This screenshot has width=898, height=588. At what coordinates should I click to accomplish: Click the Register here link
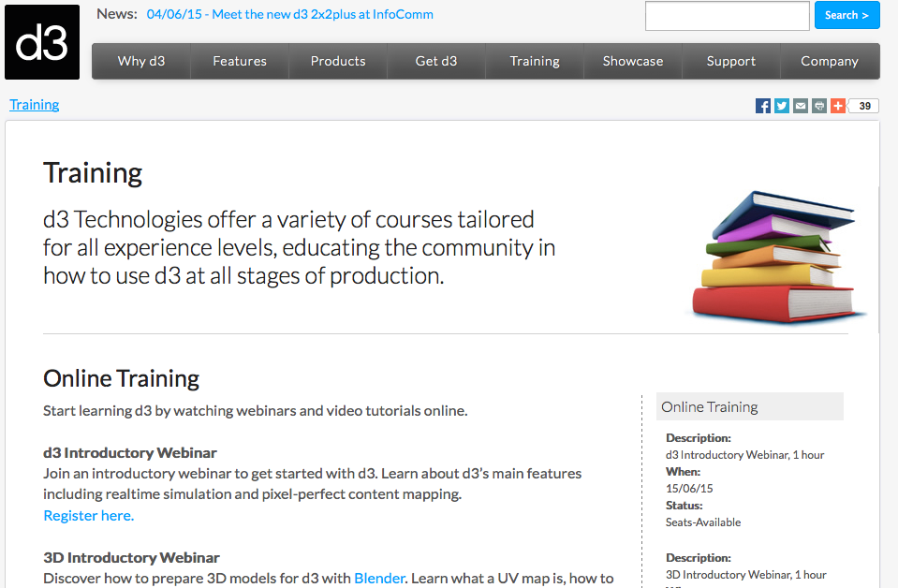click(x=89, y=516)
